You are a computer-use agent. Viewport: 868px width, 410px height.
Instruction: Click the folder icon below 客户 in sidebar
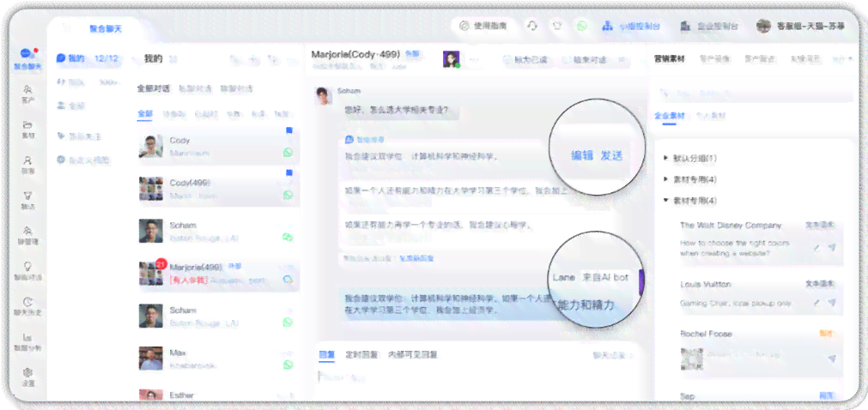(27, 125)
